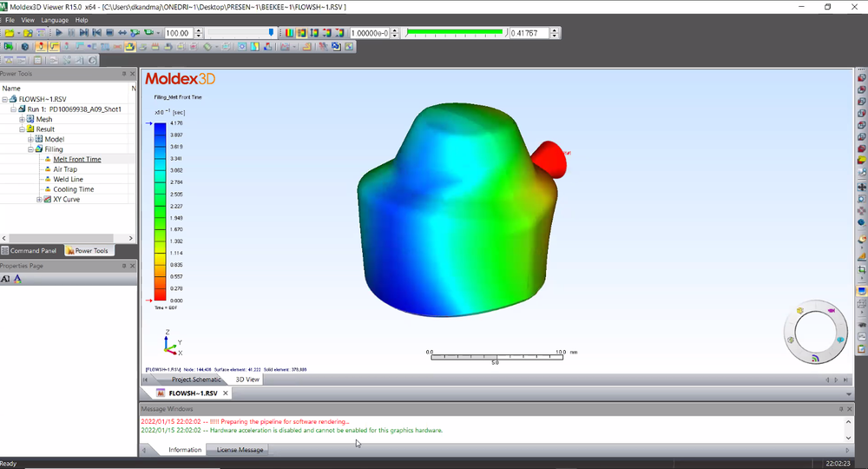Image resolution: width=868 pixels, height=469 pixels.
Task: Expand the Mesh tree node
Action: 22,119
